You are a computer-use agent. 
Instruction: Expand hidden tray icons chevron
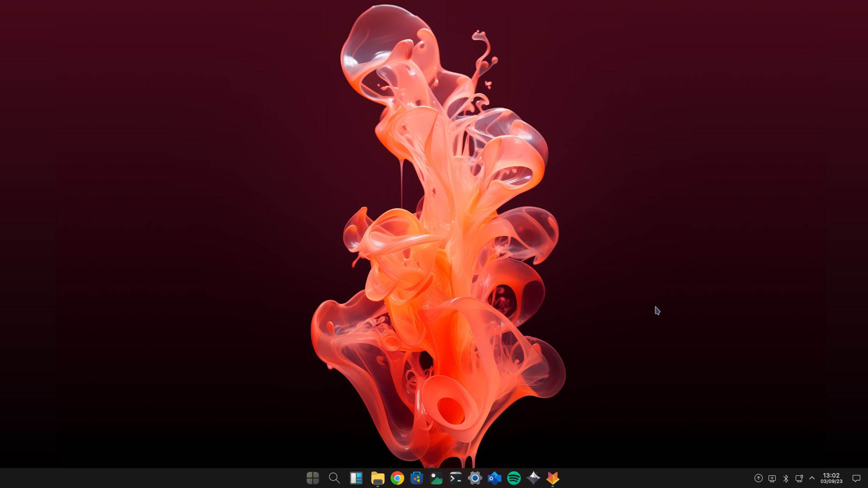click(812, 478)
